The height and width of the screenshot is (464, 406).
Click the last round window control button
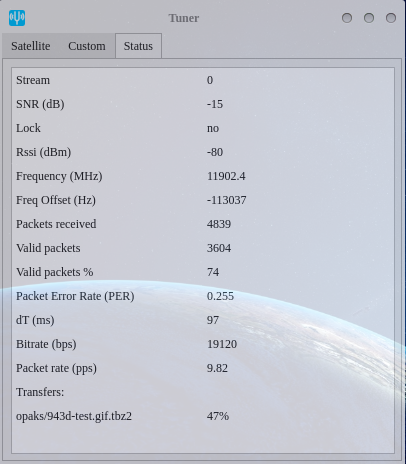[391, 18]
